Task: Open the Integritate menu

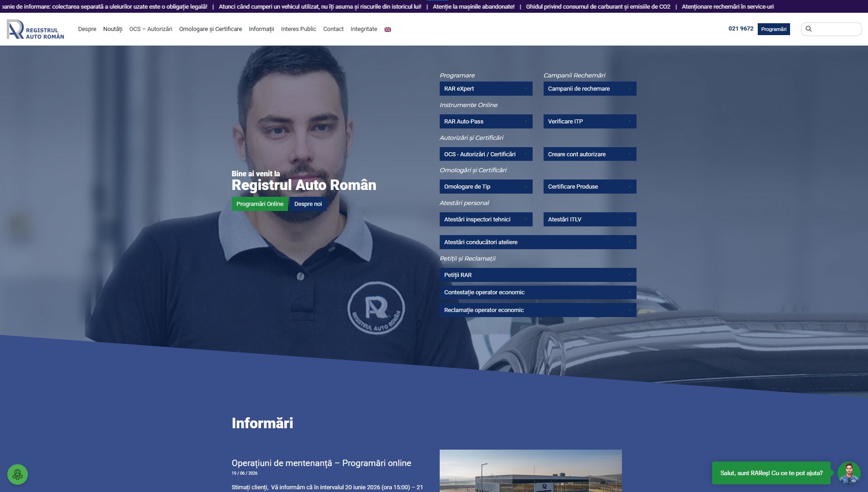Action: (364, 29)
